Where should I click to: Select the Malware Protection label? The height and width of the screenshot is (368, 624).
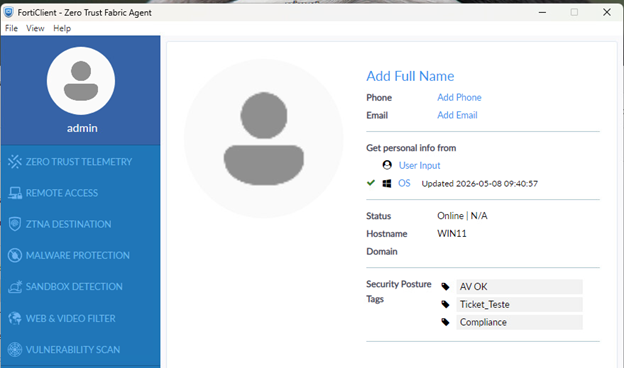coord(78,255)
